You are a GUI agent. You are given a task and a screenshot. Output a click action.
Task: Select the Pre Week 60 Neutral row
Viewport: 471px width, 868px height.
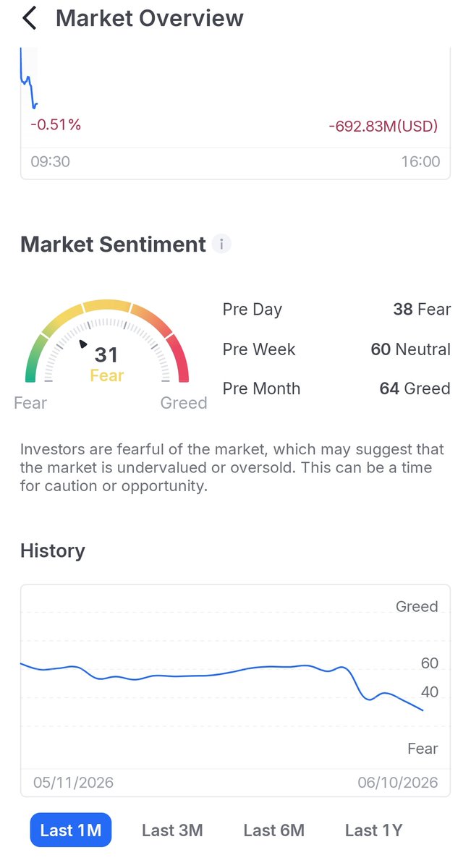[336, 349]
